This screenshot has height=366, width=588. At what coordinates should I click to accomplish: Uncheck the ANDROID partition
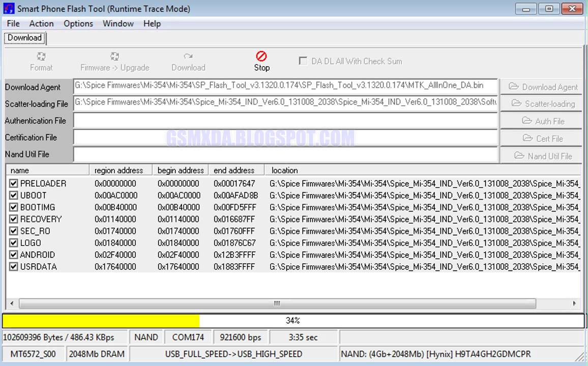click(14, 255)
